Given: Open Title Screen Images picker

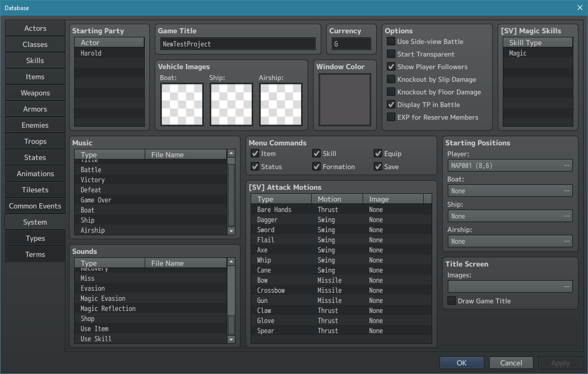Looking at the screenshot, I should (510, 287).
